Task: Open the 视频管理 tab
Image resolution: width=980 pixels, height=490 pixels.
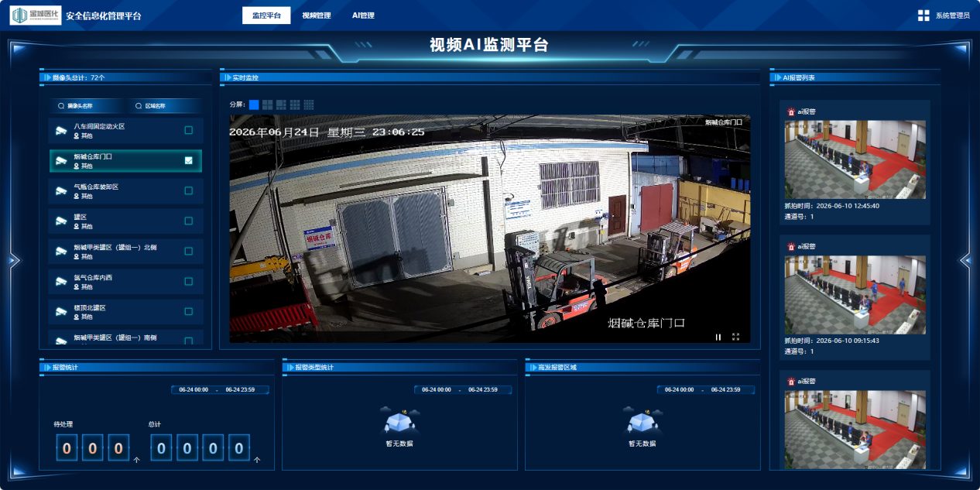Action: click(316, 15)
